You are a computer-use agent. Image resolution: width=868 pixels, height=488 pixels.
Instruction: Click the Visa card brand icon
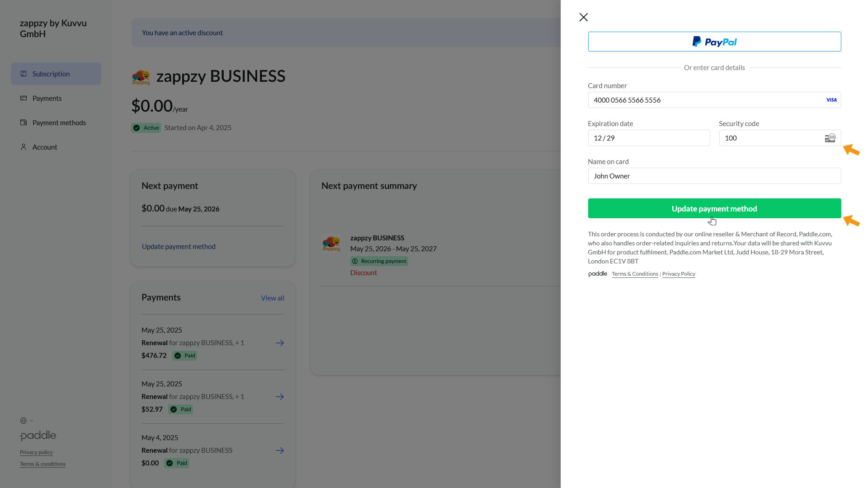tap(831, 100)
